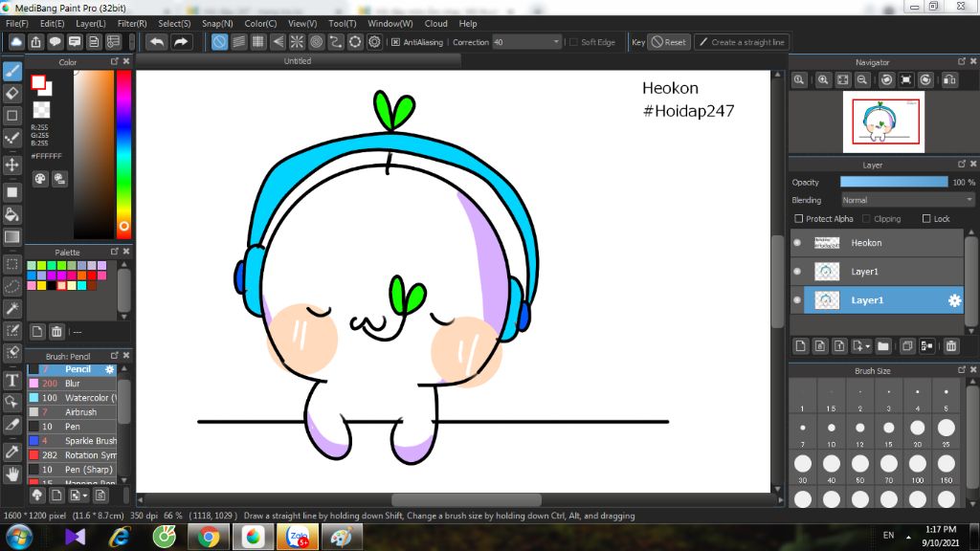Select the Bucket fill tool

pyautogui.click(x=12, y=214)
